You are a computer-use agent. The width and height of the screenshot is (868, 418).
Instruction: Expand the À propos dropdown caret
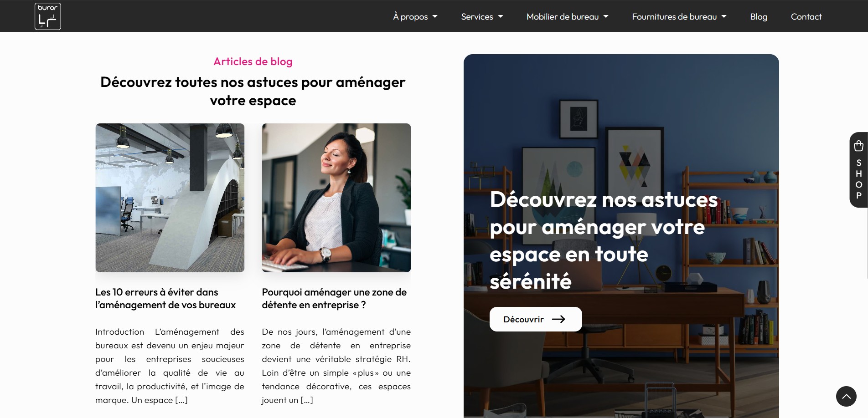(435, 17)
